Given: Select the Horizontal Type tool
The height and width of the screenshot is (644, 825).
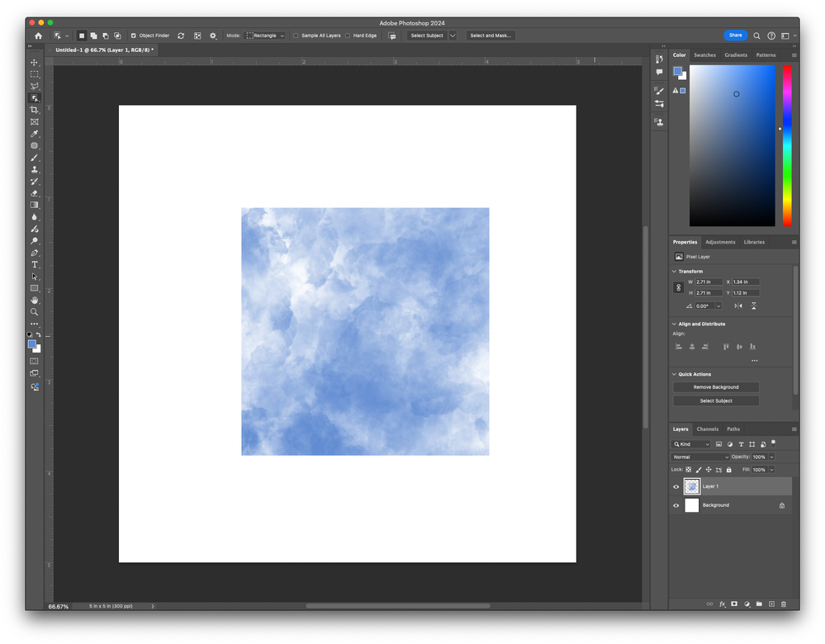Looking at the screenshot, I should [34, 265].
